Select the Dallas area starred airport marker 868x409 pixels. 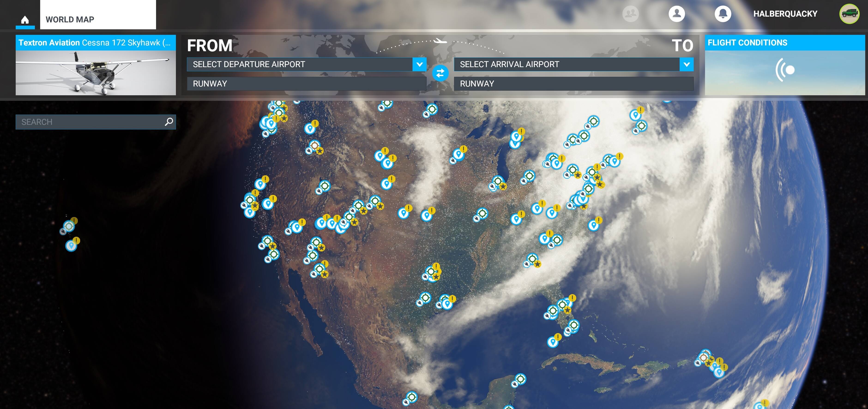431,272
